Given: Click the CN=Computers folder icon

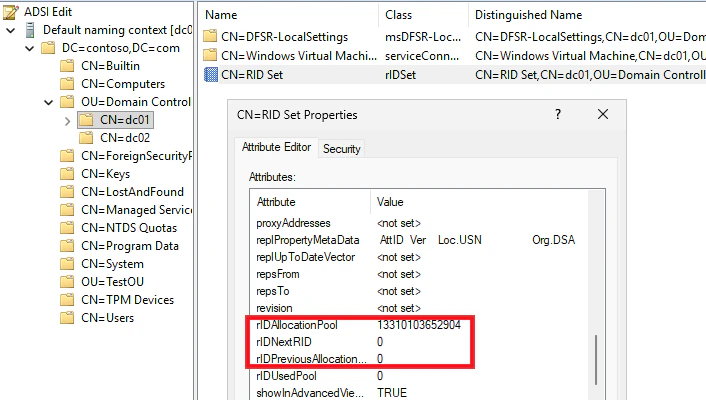Looking at the screenshot, I should coord(67,84).
